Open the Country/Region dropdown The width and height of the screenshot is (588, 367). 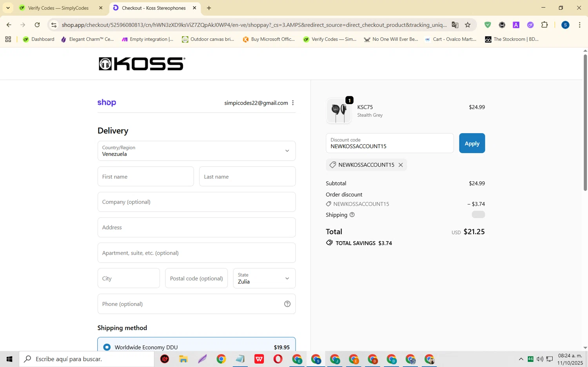196,151
